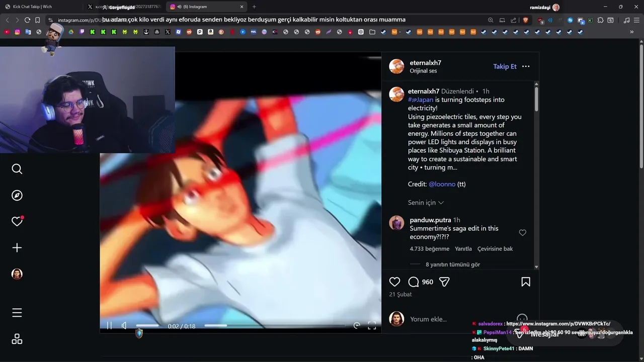Open the @loonno credit mention
This screenshot has height=362, width=644.
442,184
